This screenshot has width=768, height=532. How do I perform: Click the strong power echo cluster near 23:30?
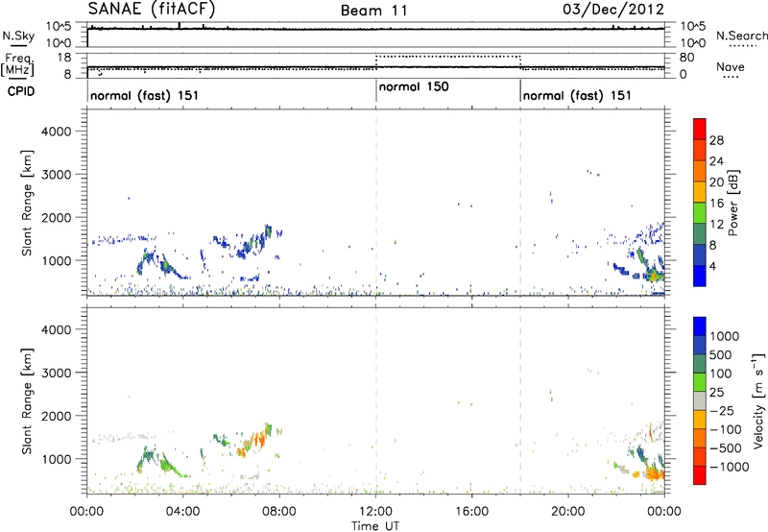tap(654, 275)
